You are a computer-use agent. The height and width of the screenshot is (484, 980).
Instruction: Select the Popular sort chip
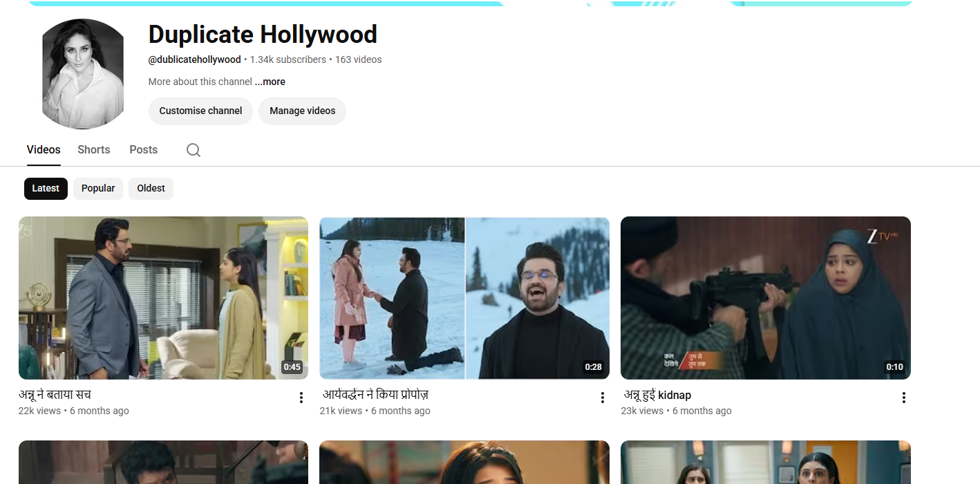(x=98, y=189)
